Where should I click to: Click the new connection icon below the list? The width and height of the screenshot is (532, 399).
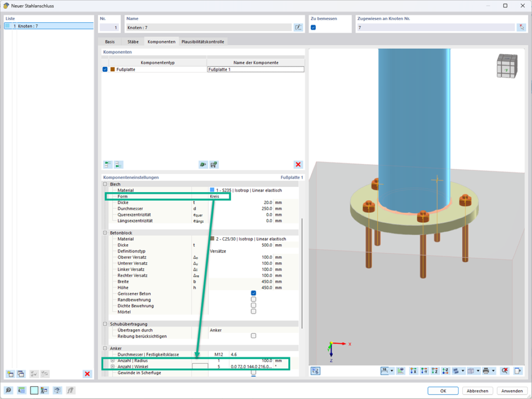pos(10,374)
